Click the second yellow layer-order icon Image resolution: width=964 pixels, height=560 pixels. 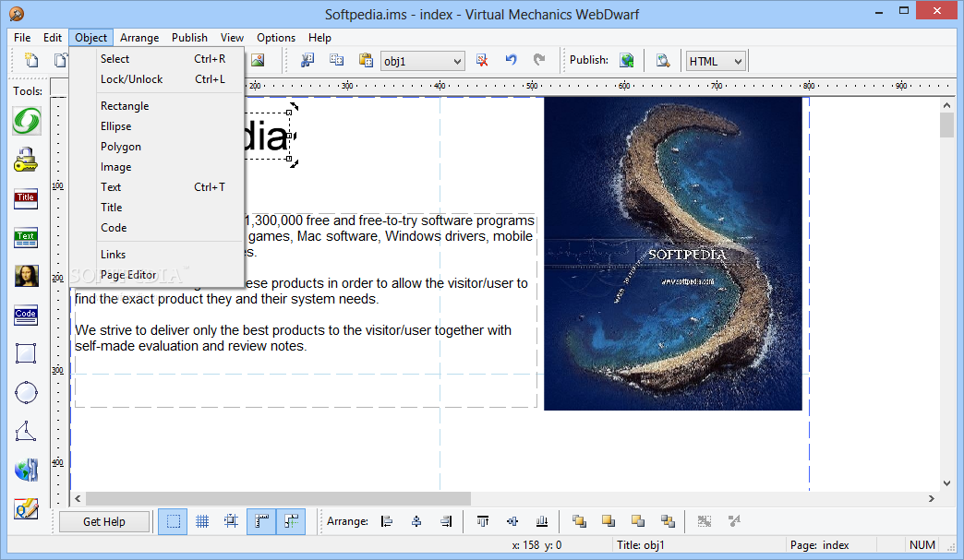click(x=609, y=521)
